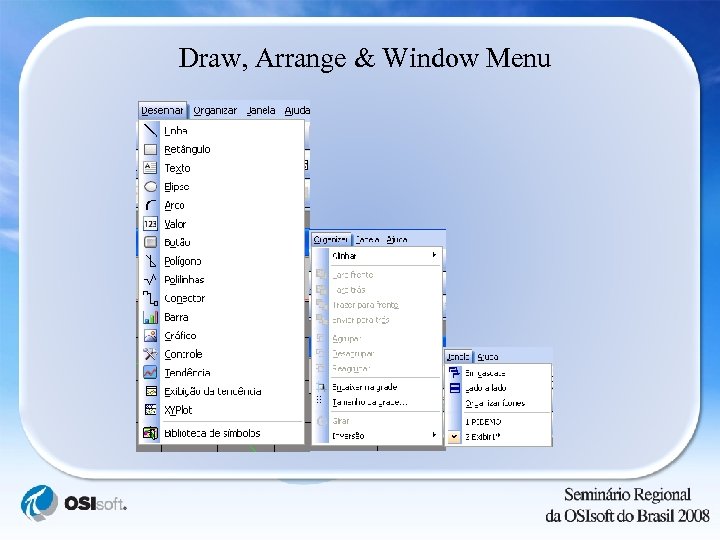720x540 pixels.
Task: Open Ajuda beside the highlighted Janela tab
Action: coord(487,357)
